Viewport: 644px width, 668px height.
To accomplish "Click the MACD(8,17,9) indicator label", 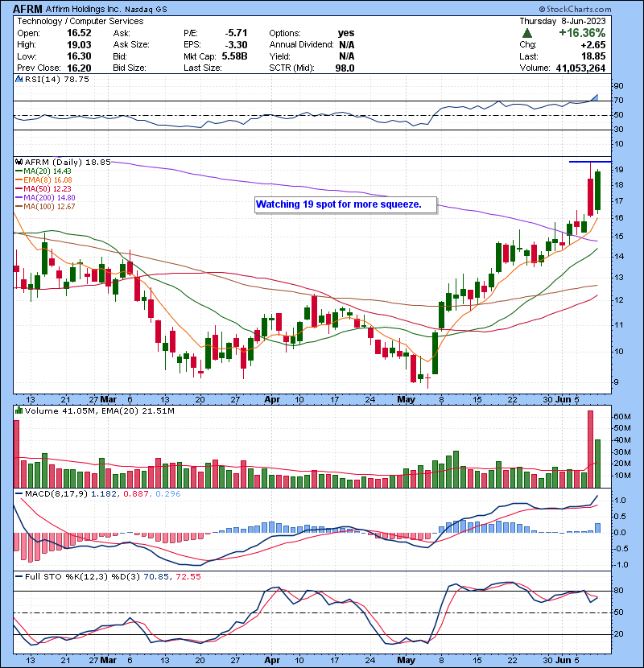I will coord(56,494).
